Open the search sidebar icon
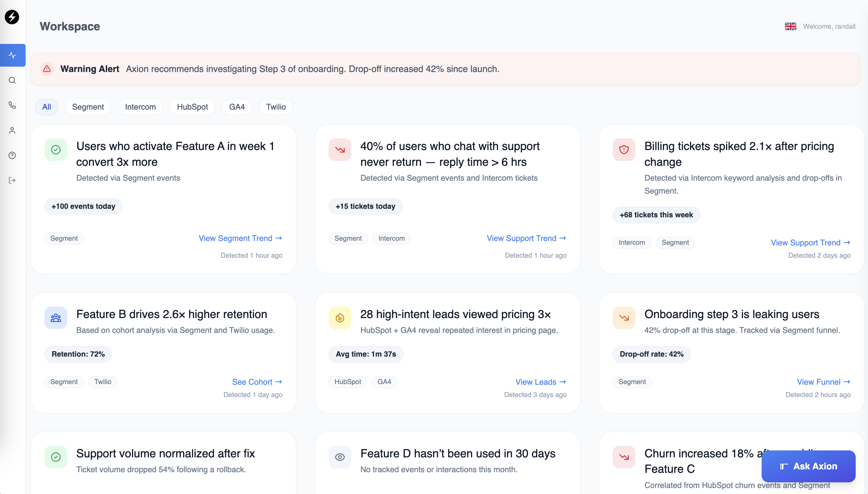This screenshot has width=868, height=494. 12,81
